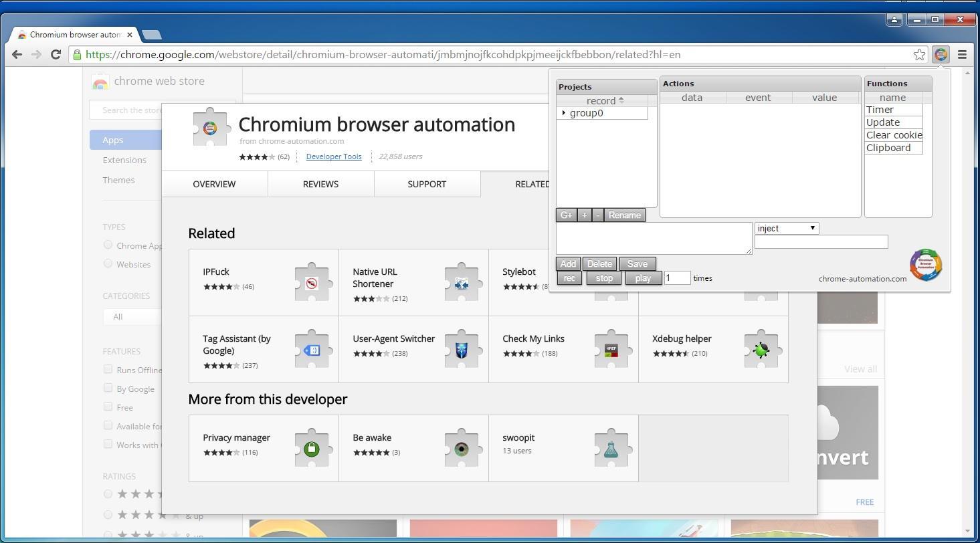Open the Chrome user profile icon

894,19
